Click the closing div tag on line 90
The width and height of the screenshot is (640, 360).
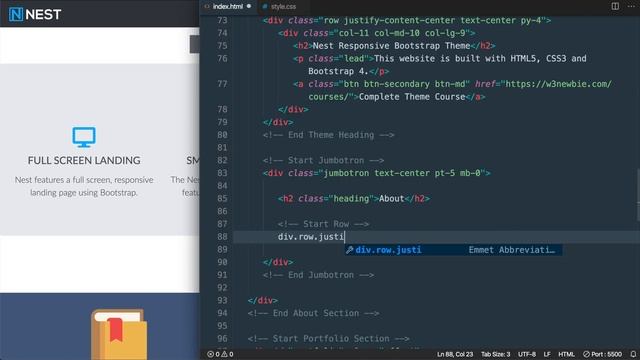[x=278, y=262]
